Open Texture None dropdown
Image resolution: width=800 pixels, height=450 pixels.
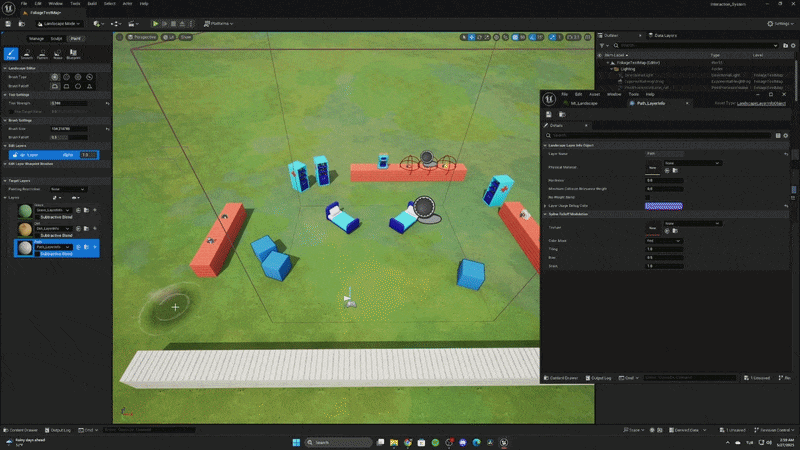[x=692, y=223]
